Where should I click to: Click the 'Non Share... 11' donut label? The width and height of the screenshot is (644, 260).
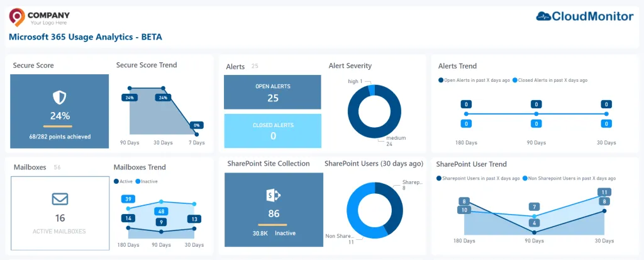pyautogui.click(x=339, y=239)
